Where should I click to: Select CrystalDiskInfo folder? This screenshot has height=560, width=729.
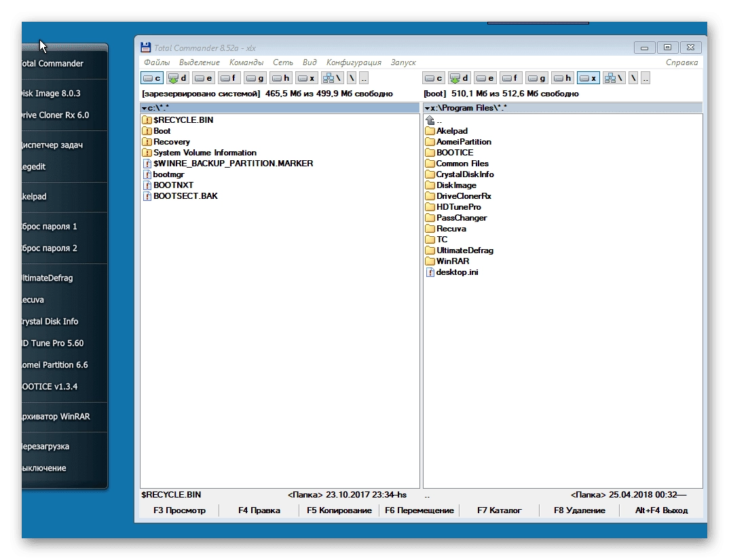click(460, 174)
